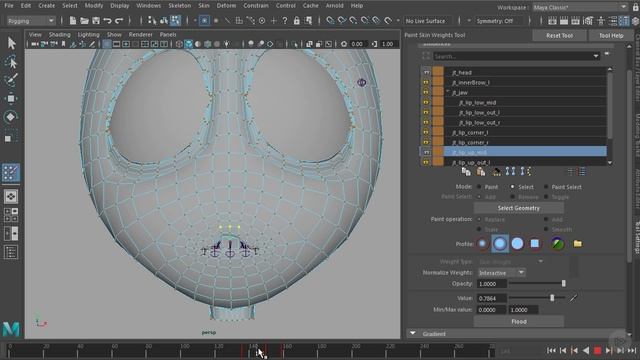Adjust the Opacity slider handle
This screenshot has width=640, height=360.
tap(564, 283)
